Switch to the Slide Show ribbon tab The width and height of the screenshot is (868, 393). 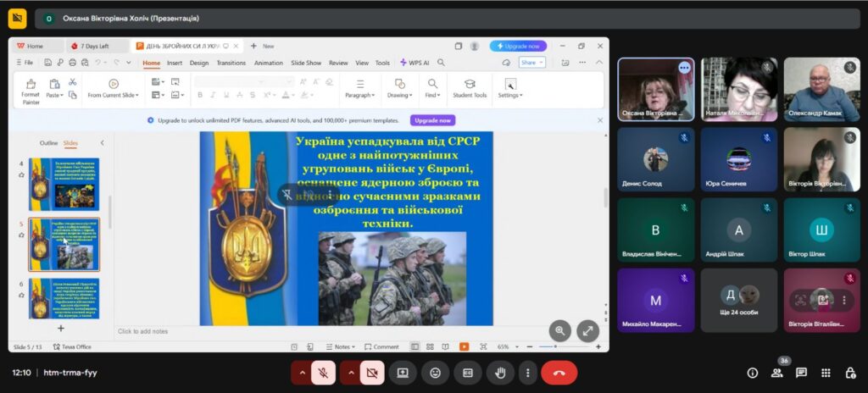point(306,63)
